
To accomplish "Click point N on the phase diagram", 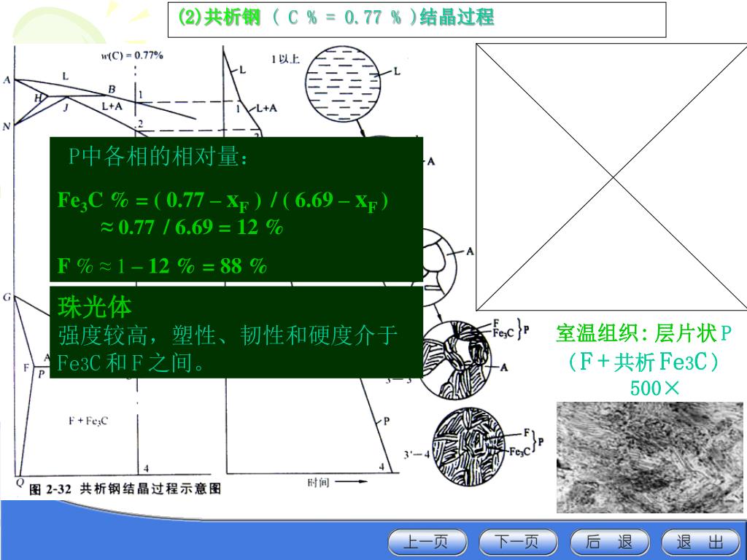I will pos(6,126).
